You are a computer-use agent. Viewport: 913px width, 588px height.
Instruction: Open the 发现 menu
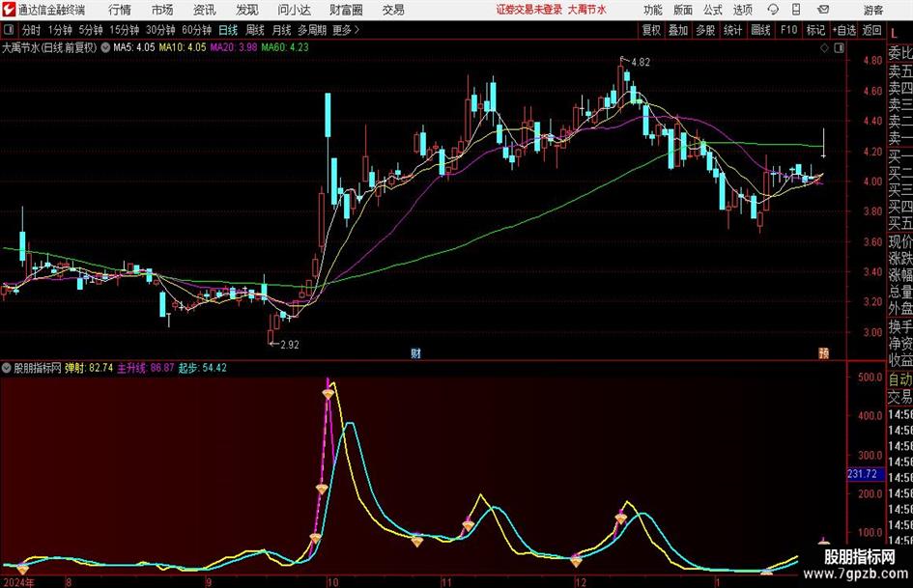(x=247, y=10)
